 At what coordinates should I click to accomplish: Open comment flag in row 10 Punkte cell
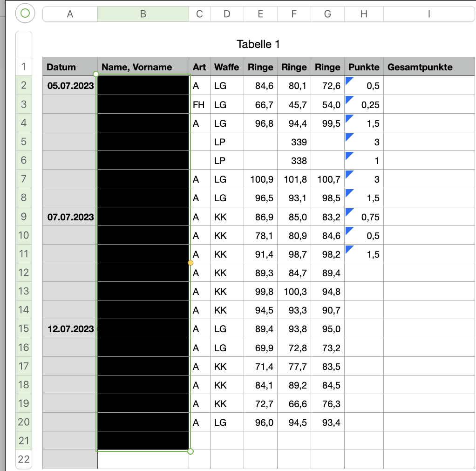[x=349, y=230]
